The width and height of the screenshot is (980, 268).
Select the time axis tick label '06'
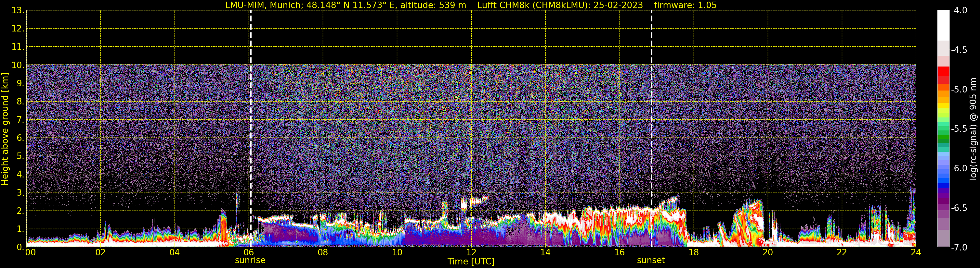tap(249, 252)
